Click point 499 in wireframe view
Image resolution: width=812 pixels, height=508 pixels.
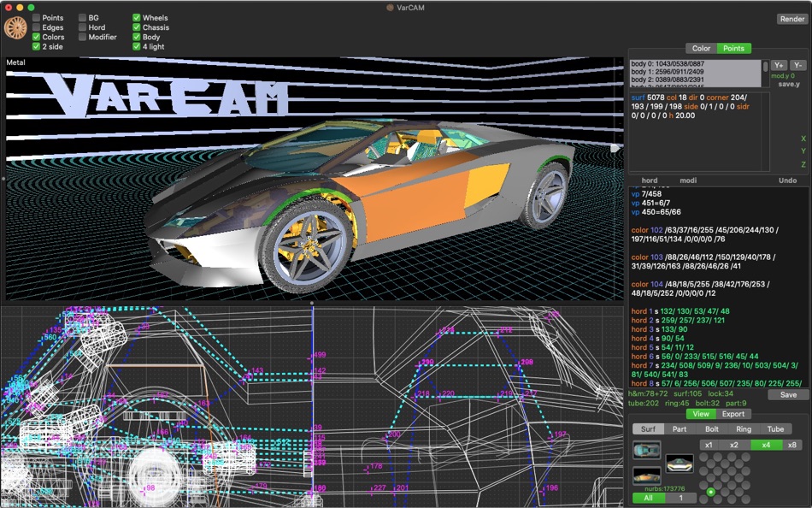tap(320, 355)
